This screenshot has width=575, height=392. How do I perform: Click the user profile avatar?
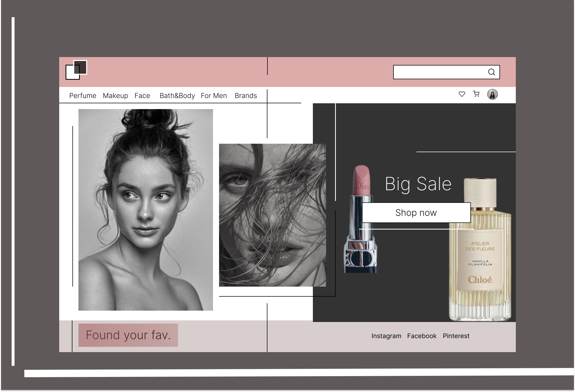coord(492,94)
